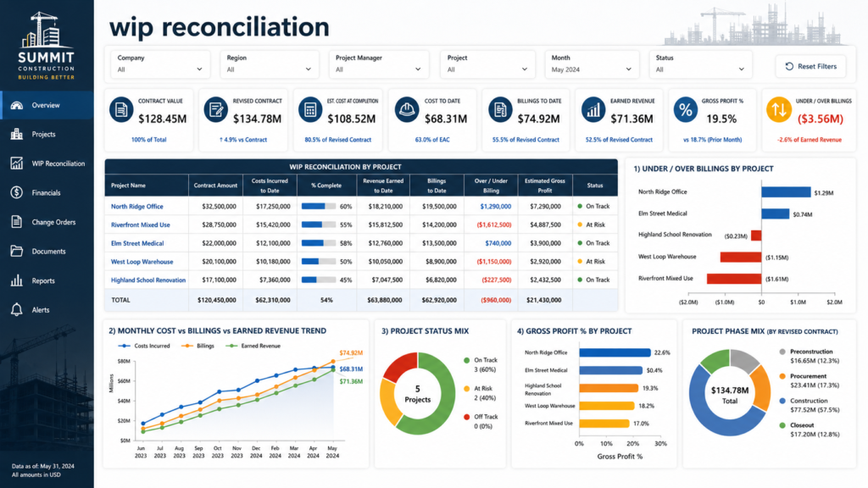Click the ($960,000) total over/under value

tap(496, 300)
